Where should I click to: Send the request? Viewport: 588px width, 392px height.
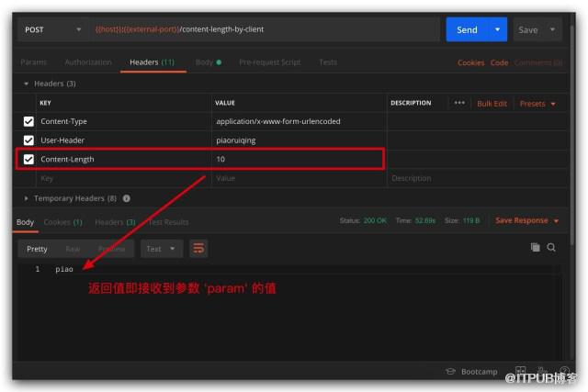coord(467,29)
